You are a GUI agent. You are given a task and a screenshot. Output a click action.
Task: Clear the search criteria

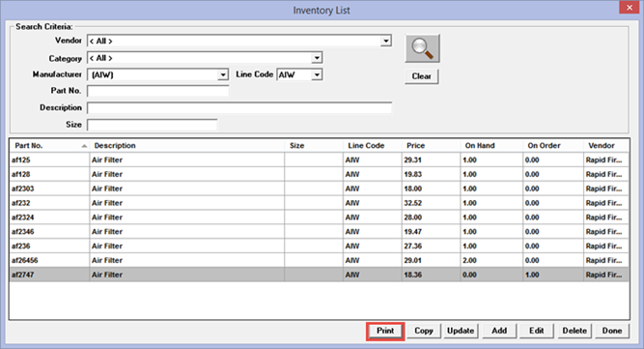(421, 76)
